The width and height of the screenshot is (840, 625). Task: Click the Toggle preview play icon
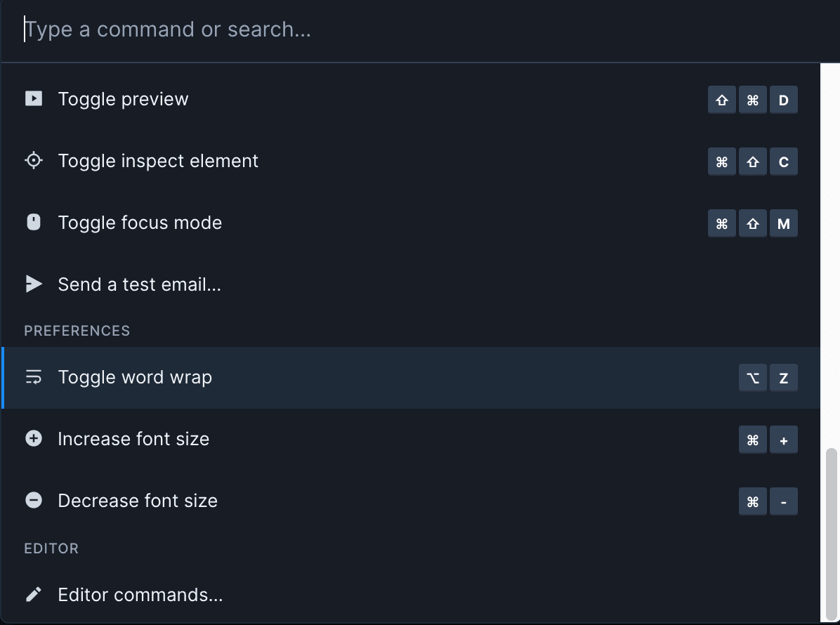pyautogui.click(x=33, y=98)
